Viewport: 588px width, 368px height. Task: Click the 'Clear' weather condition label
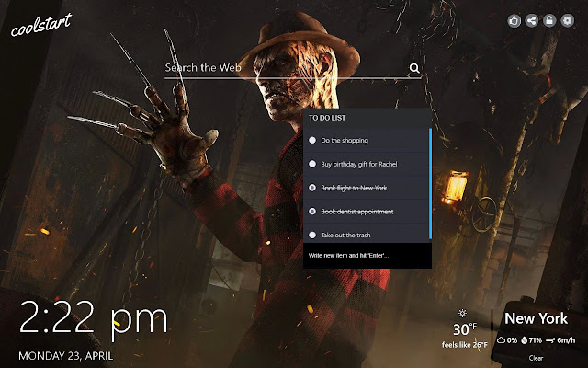click(536, 358)
